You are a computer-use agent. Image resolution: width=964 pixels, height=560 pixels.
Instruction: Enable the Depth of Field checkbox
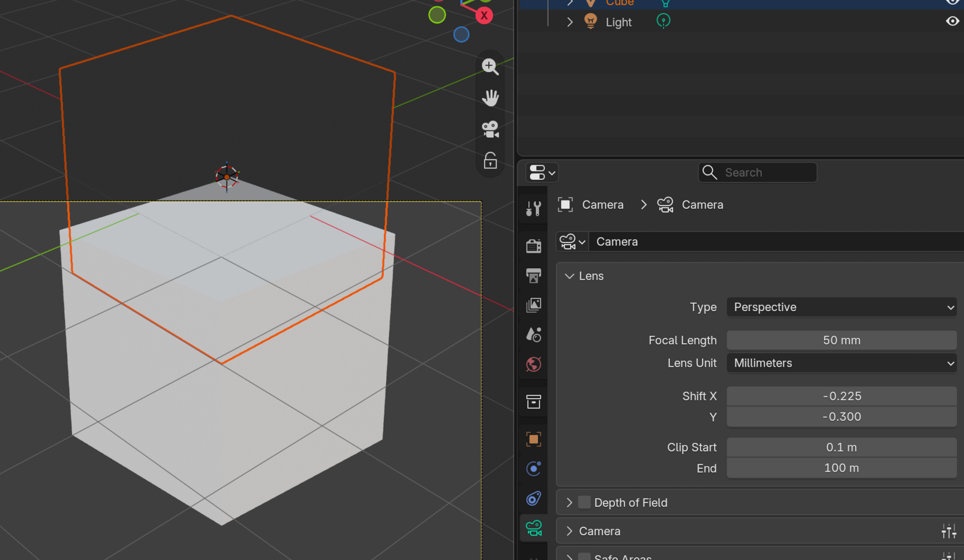[584, 503]
